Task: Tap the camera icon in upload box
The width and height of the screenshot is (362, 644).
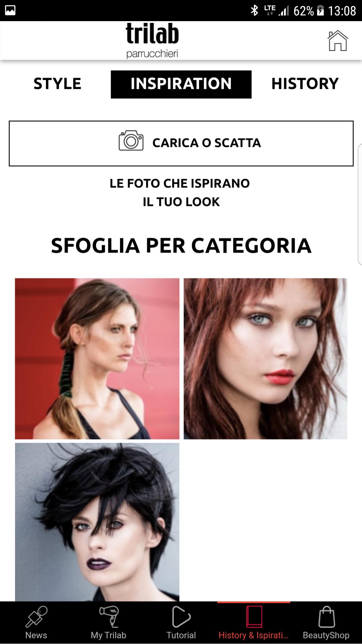Action: (x=131, y=141)
